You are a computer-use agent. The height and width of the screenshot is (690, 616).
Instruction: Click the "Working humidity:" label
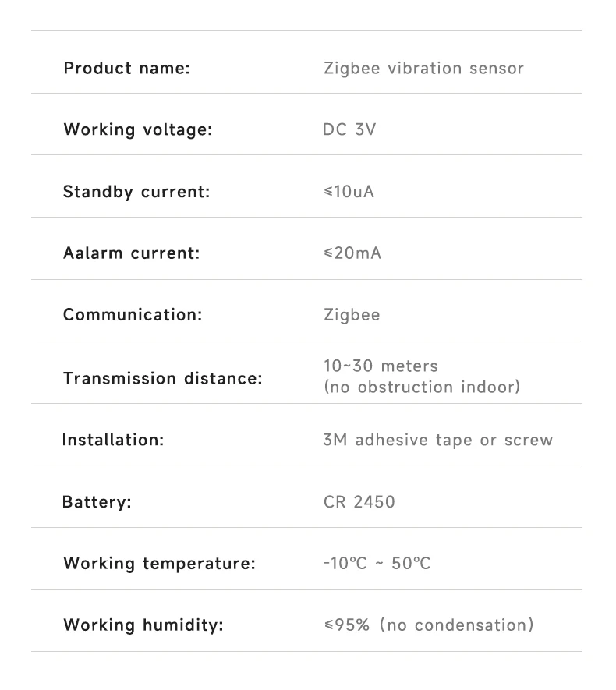(x=143, y=625)
